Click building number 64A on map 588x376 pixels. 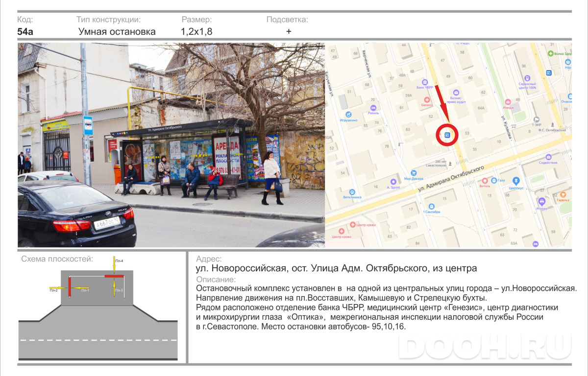pyautogui.click(x=481, y=108)
